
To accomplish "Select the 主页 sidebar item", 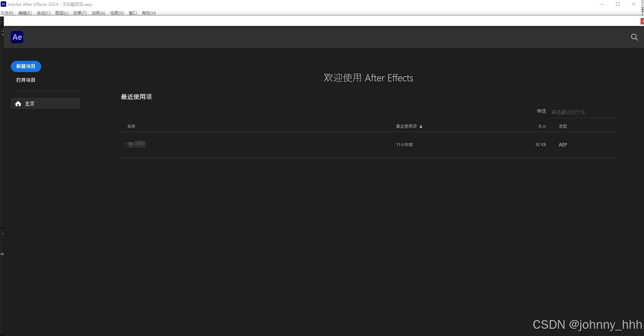I will (45, 103).
